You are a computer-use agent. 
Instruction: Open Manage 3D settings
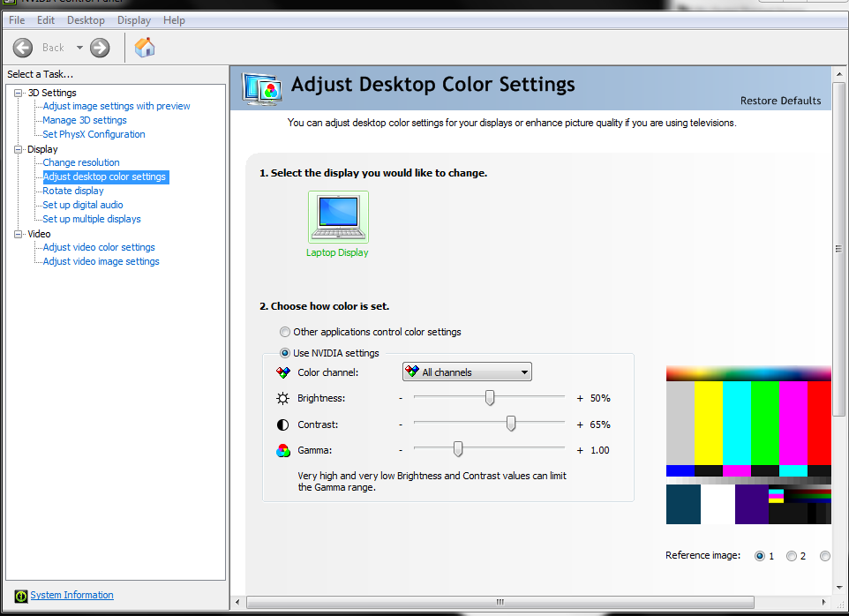click(x=85, y=120)
